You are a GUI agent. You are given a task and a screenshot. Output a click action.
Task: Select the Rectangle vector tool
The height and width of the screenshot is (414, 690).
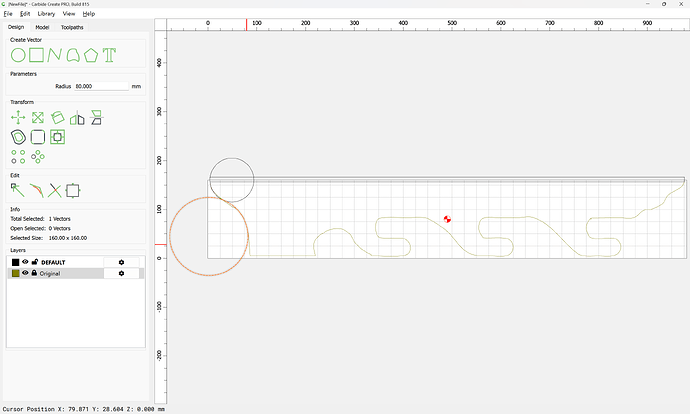37,54
